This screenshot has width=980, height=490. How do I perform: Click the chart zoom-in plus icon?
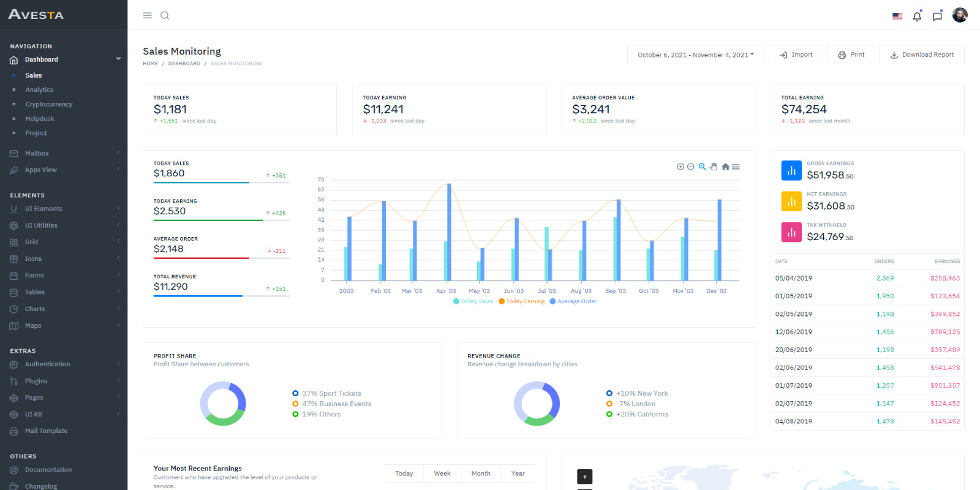click(x=680, y=167)
